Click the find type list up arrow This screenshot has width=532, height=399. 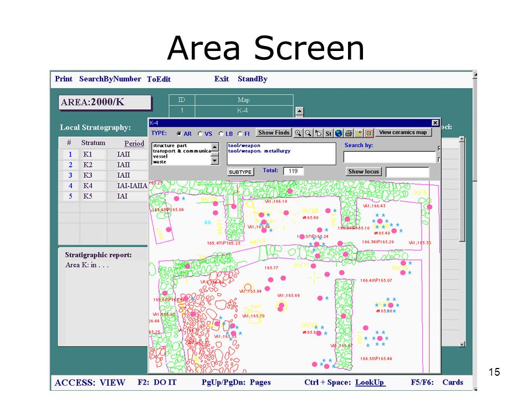click(215, 147)
